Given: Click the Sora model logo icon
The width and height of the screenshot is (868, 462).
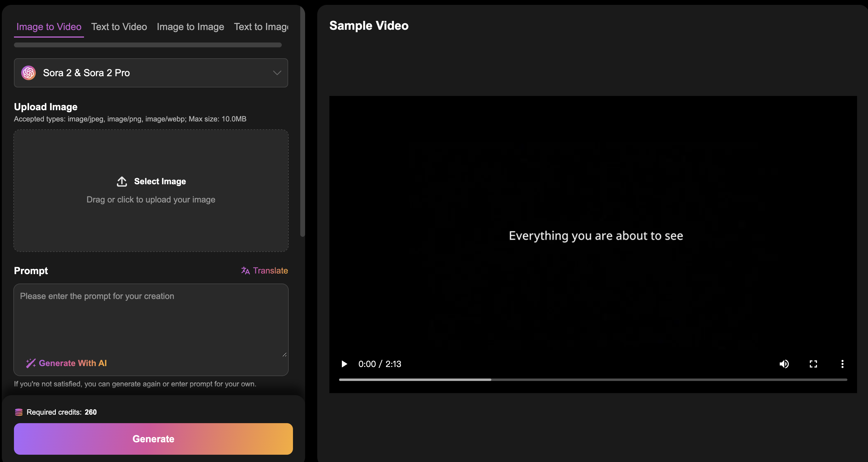Looking at the screenshot, I should pos(29,73).
